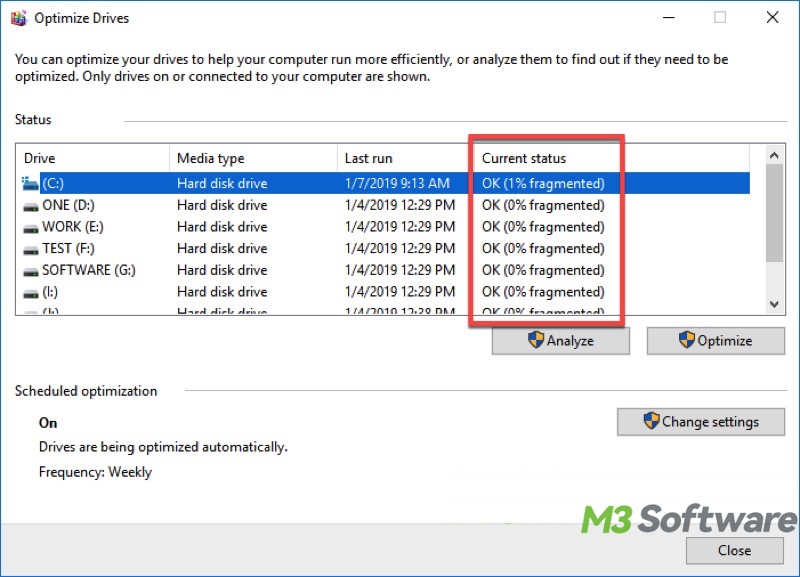Open Change settings for scheduled optimization
This screenshot has height=577, width=800.
[701, 421]
